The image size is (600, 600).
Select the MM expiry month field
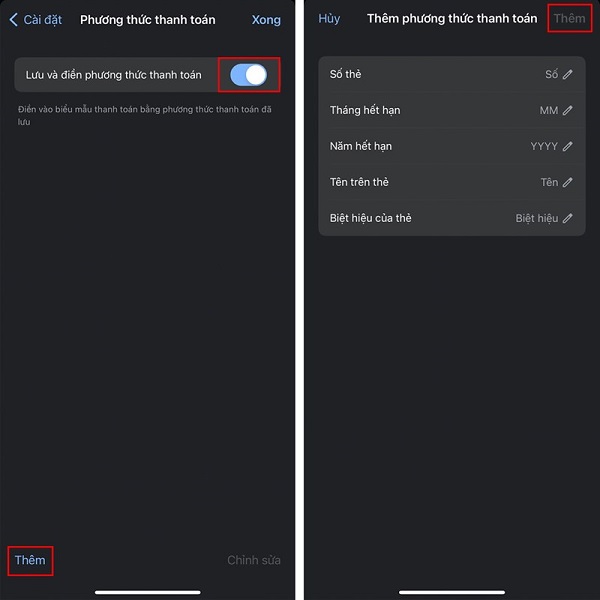[x=452, y=110]
